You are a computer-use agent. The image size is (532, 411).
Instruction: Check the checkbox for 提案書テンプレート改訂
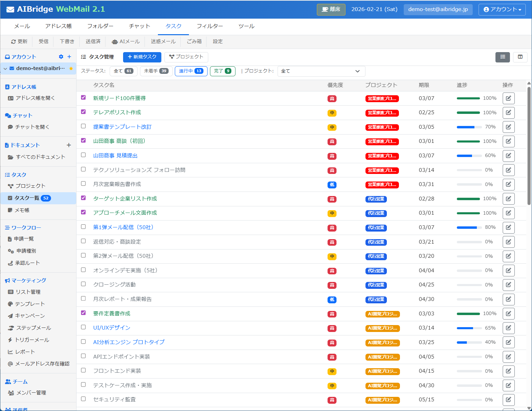tap(83, 126)
